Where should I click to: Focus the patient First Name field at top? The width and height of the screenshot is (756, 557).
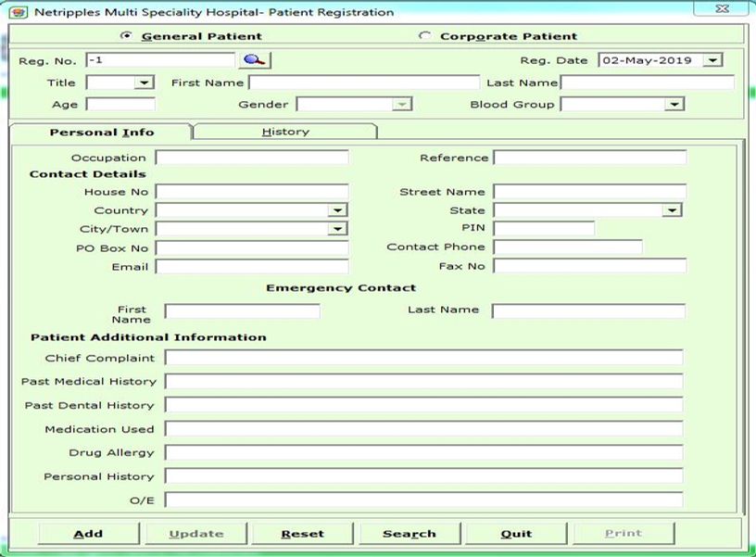[x=364, y=82]
